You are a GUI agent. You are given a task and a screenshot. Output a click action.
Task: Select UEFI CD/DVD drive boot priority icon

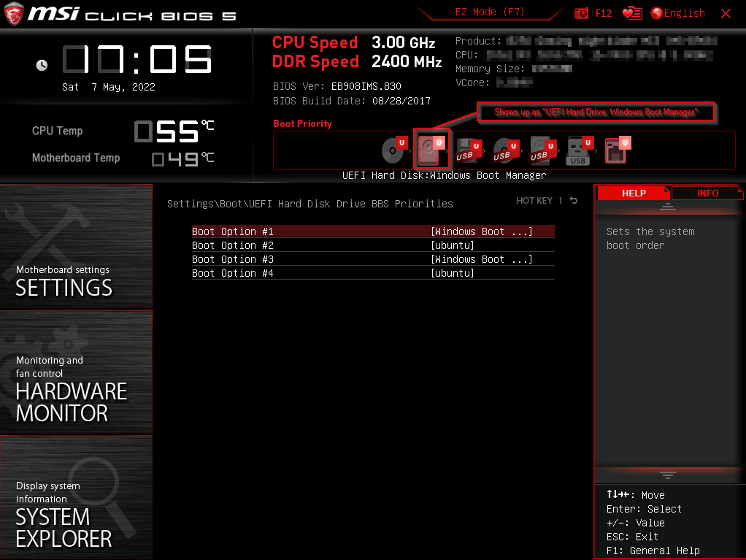point(394,150)
